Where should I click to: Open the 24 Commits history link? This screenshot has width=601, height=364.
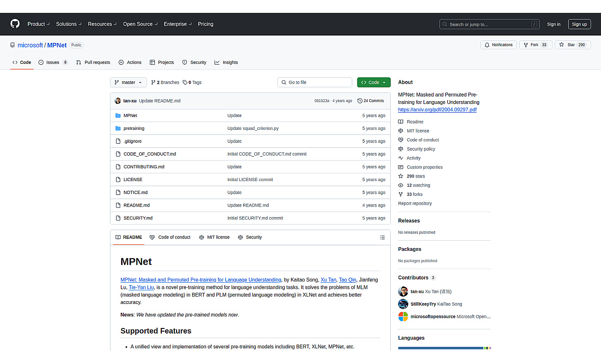[x=371, y=101]
